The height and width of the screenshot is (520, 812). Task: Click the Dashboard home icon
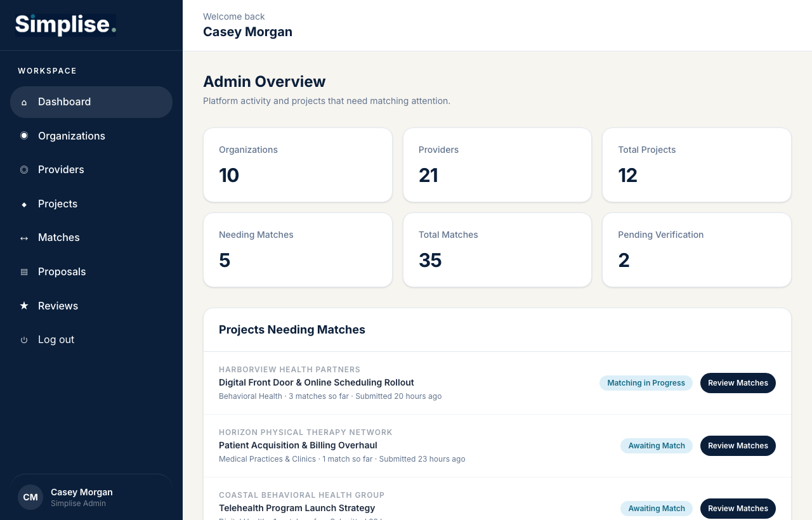tap(24, 102)
